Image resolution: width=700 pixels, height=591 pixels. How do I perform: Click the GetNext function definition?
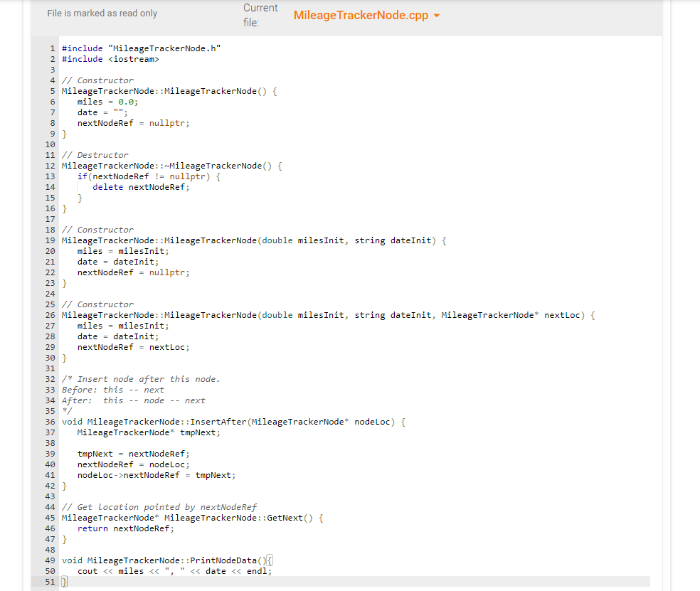point(192,517)
